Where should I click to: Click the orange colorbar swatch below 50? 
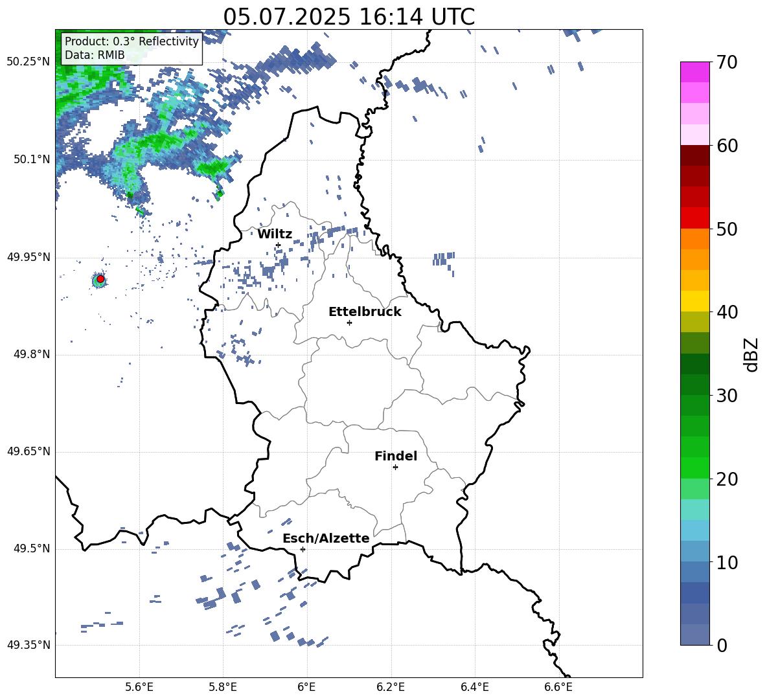tap(695, 239)
